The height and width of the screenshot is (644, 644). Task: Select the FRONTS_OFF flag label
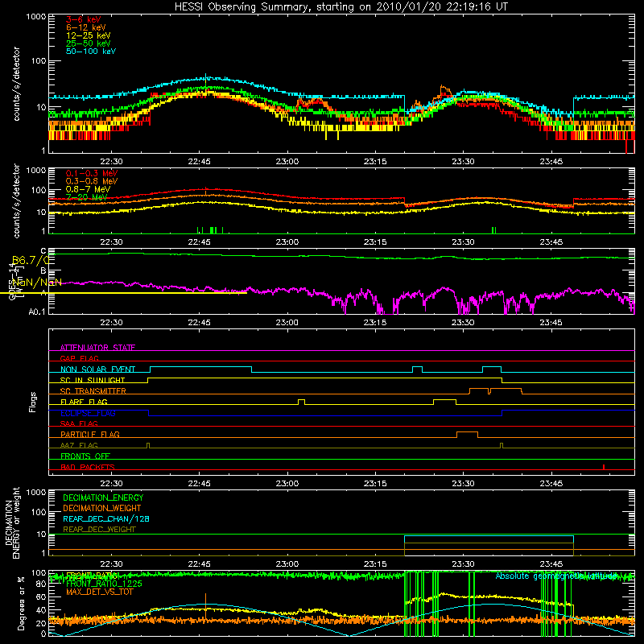click(x=85, y=456)
